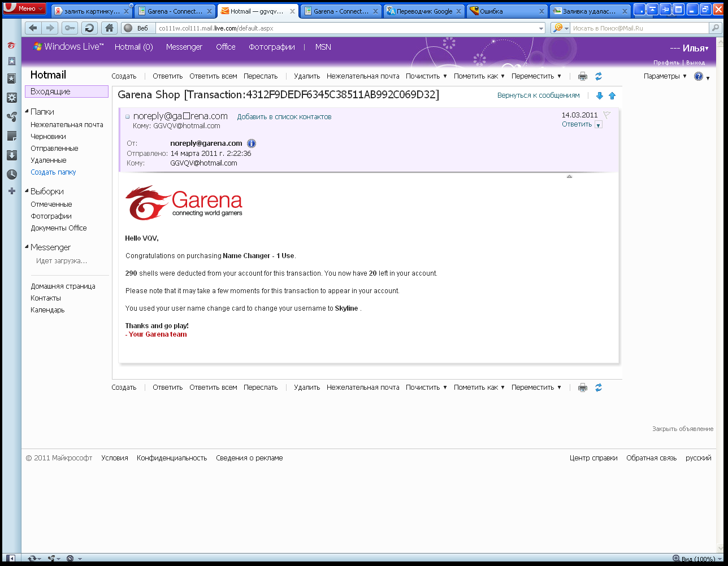Click Закрыть объявление link
Image resolution: width=728 pixels, height=566 pixels.
click(683, 429)
